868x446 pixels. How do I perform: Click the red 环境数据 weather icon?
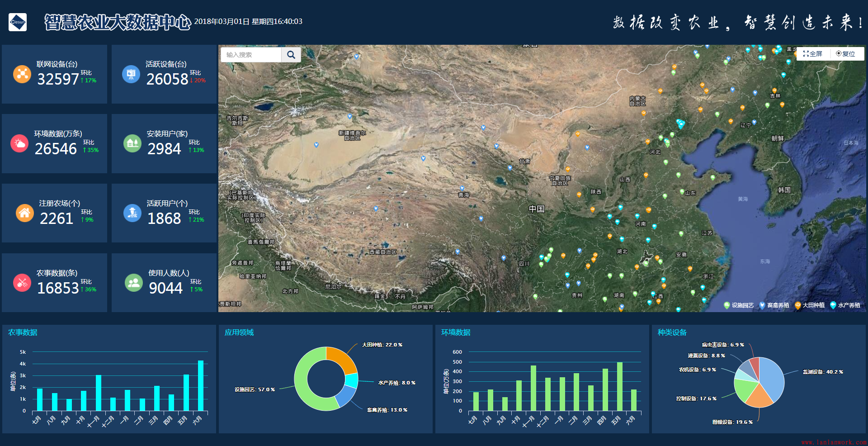19,143
